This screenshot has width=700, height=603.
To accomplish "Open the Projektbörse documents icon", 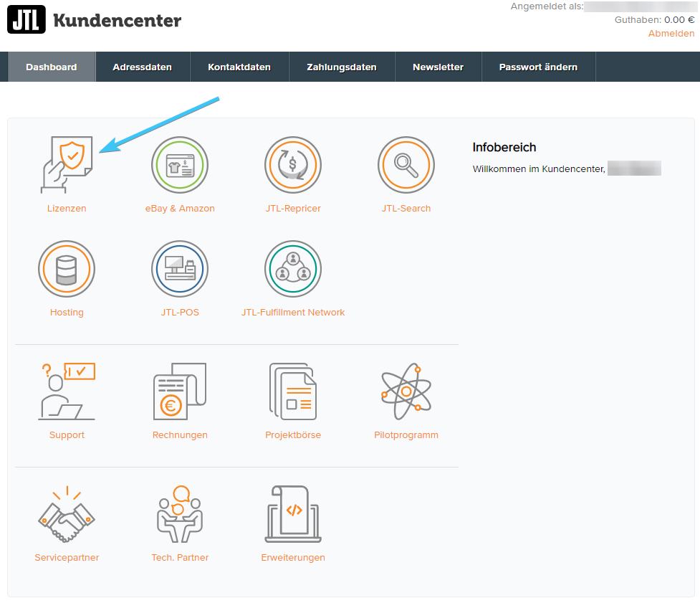I will coord(293,391).
